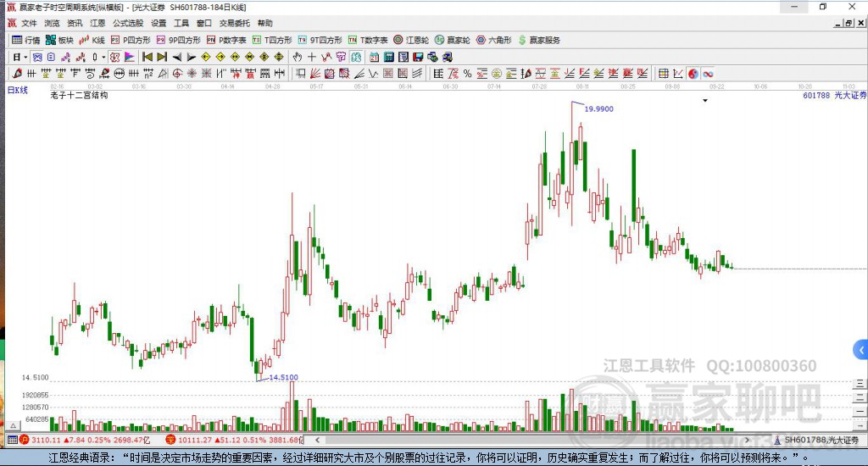Click the 3110.11 Shanghai index status
Image resolution: width=868 pixels, height=466 pixels.
[86, 440]
